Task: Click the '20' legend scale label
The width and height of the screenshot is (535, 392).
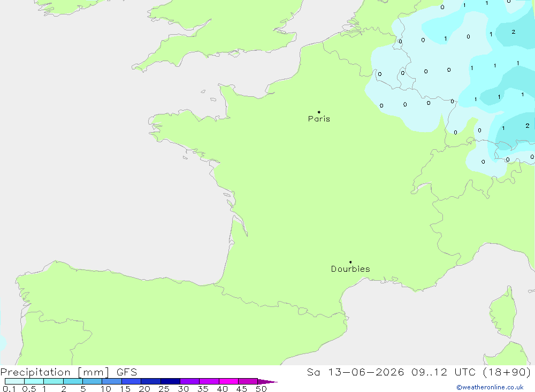Action: (144, 389)
